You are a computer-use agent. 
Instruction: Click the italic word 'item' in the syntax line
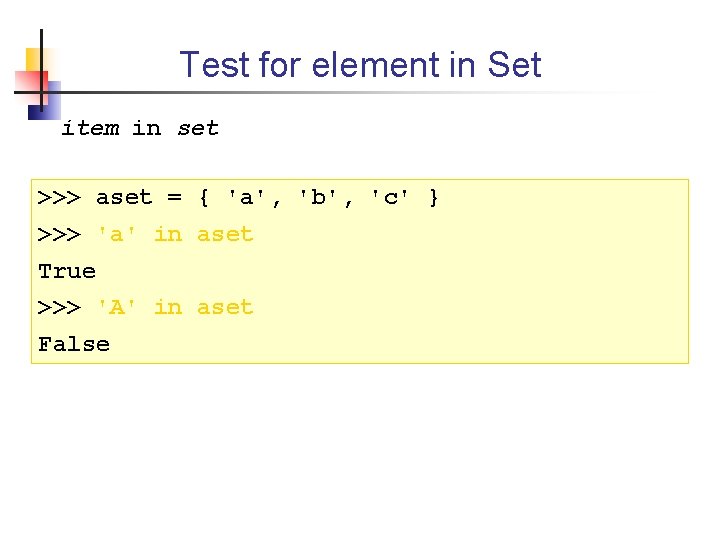(90, 128)
